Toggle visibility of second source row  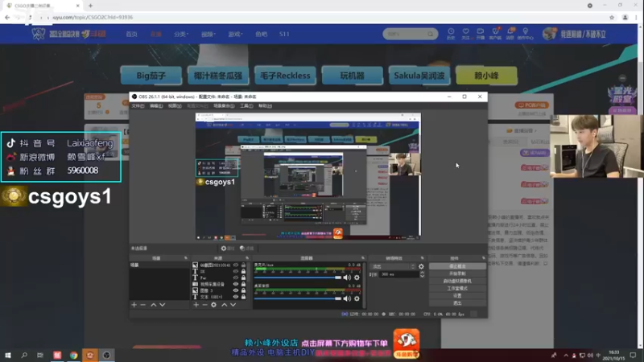click(236, 271)
